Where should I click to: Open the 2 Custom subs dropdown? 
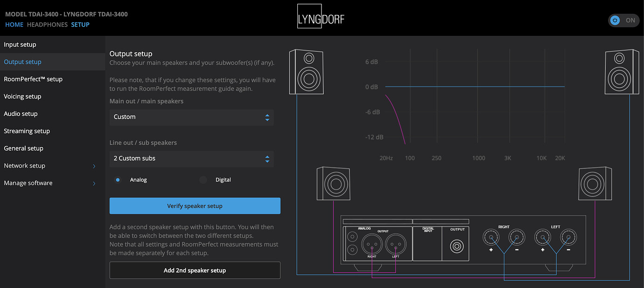pyautogui.click(x=191, y=159)
